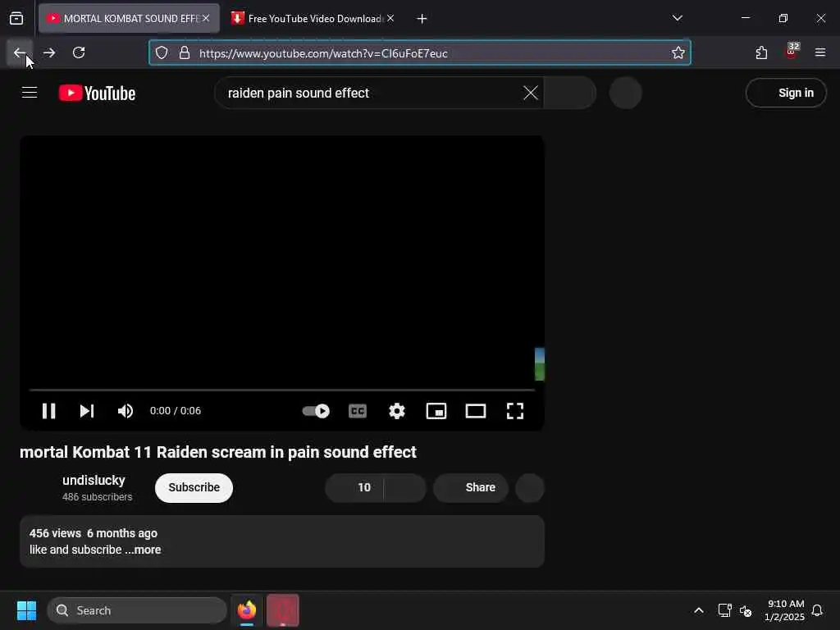This screenshot has height=630, width=840.
Task: Open undislucky channel page
Action: [x=94, y=481]
